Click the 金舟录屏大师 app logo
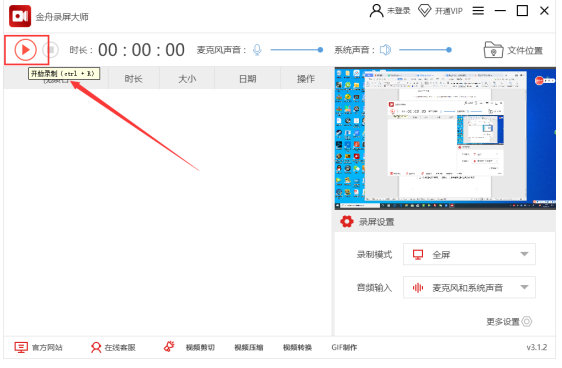Viewport: 562px width, 368px height. coord(20,16)
